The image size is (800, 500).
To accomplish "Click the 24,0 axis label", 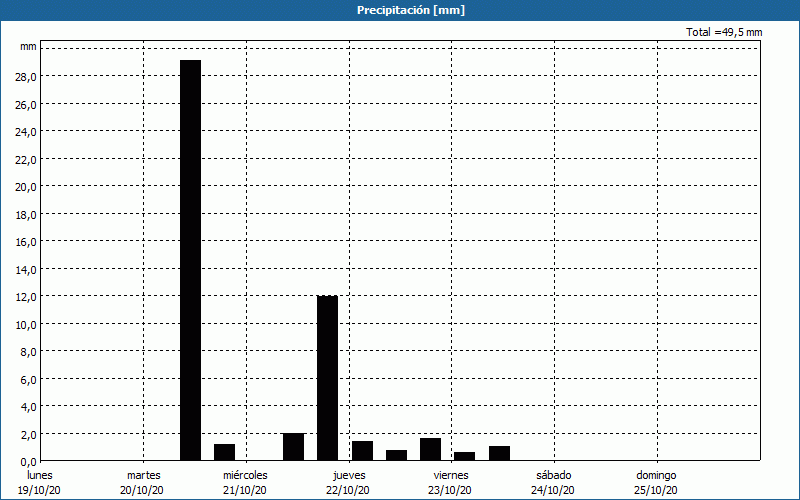I will (26, 132).
